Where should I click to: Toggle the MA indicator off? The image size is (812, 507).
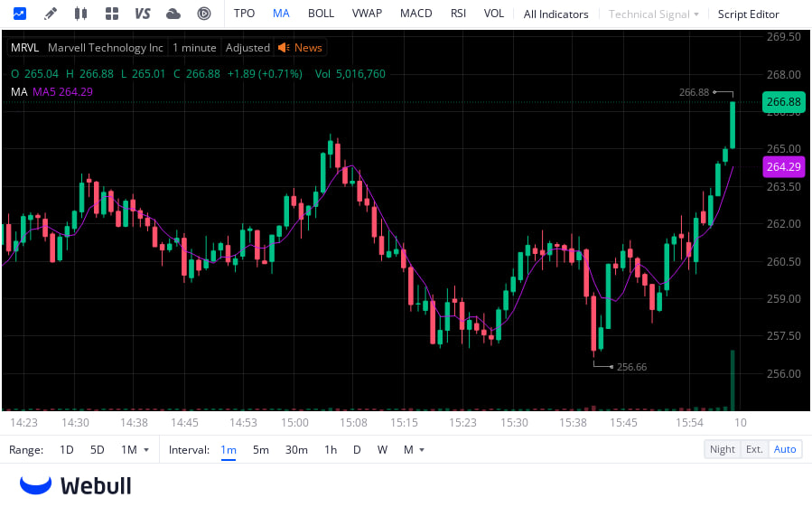pyautogui.click(x=281, y=14)
